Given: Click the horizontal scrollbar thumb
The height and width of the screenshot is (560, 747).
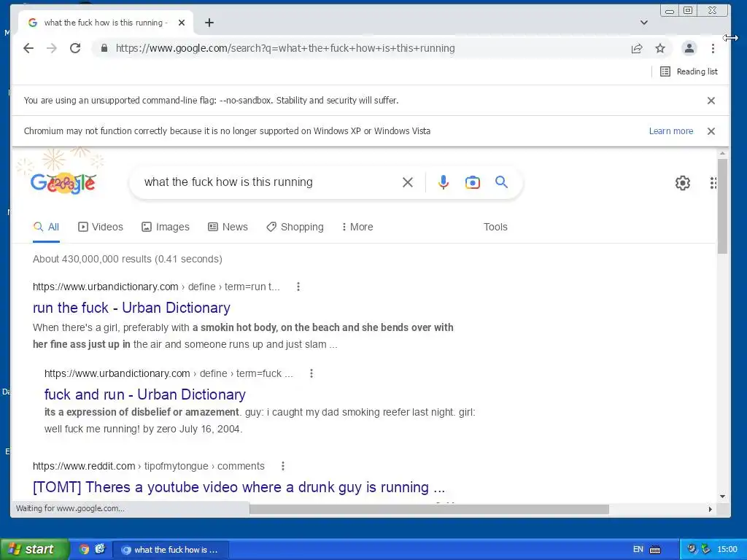Looking at the screenshot, I should coord(429,509).
